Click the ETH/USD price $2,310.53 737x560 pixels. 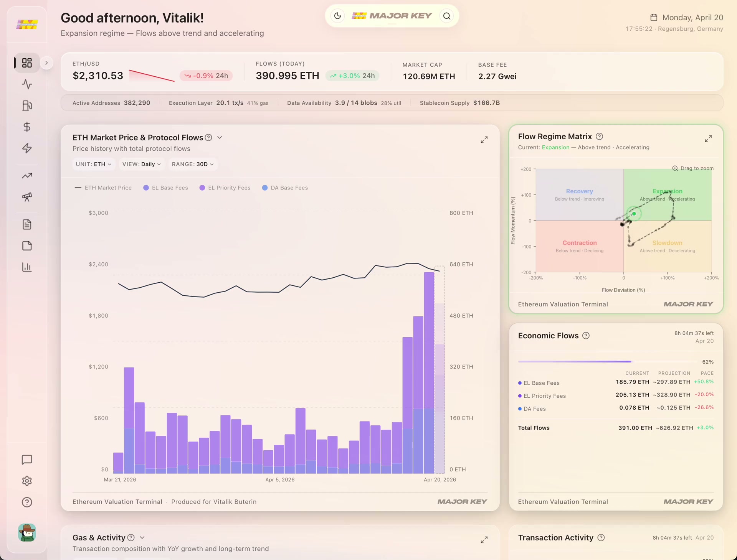(x=98, y=76)
